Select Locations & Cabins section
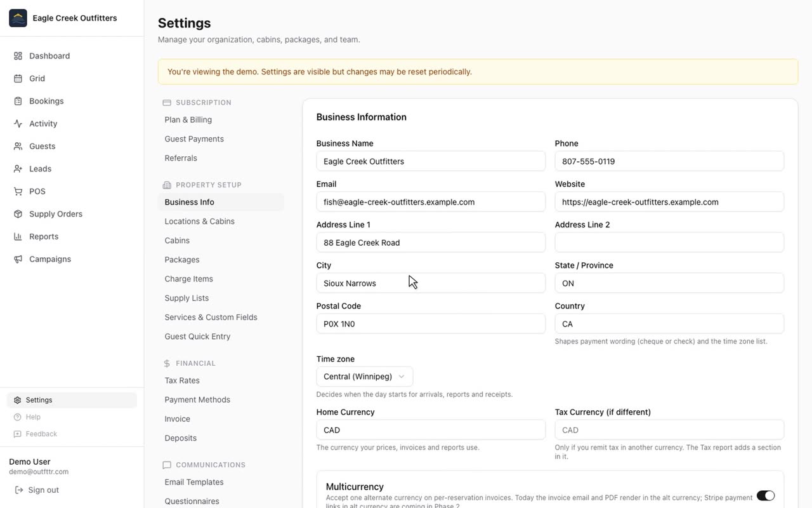The width and height of the screenshot is (812, 508). [200, 221]
